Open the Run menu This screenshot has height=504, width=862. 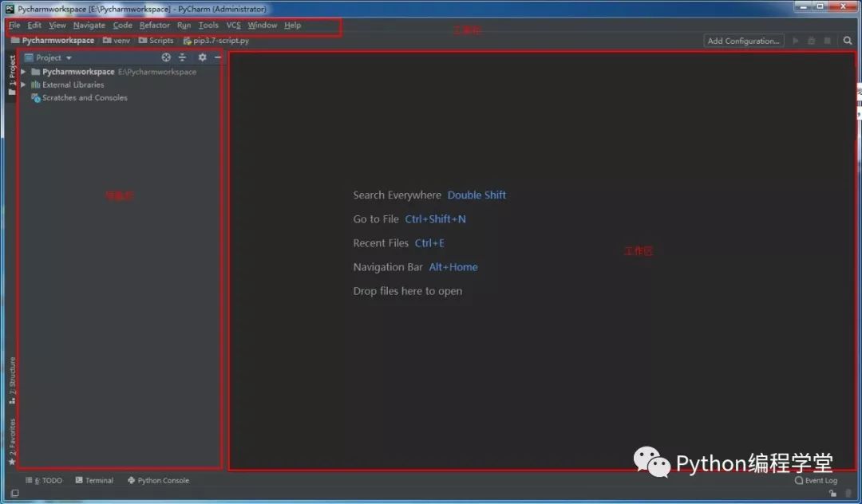point(184,26)
